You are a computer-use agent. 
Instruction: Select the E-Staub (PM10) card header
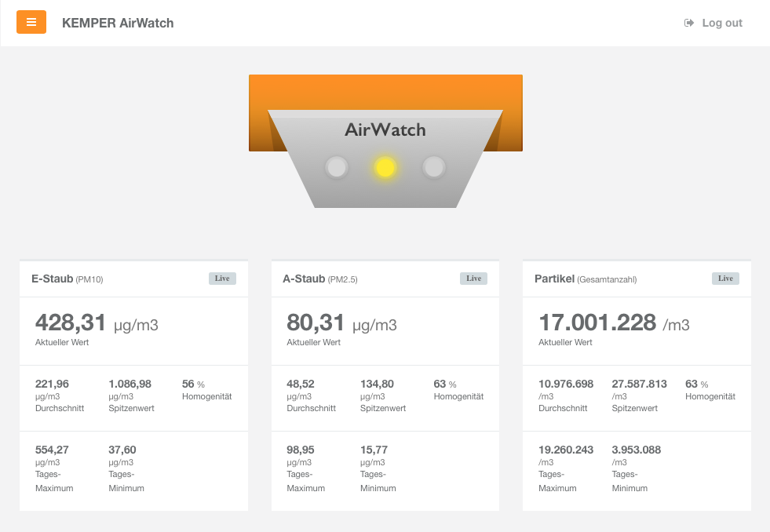133,279
